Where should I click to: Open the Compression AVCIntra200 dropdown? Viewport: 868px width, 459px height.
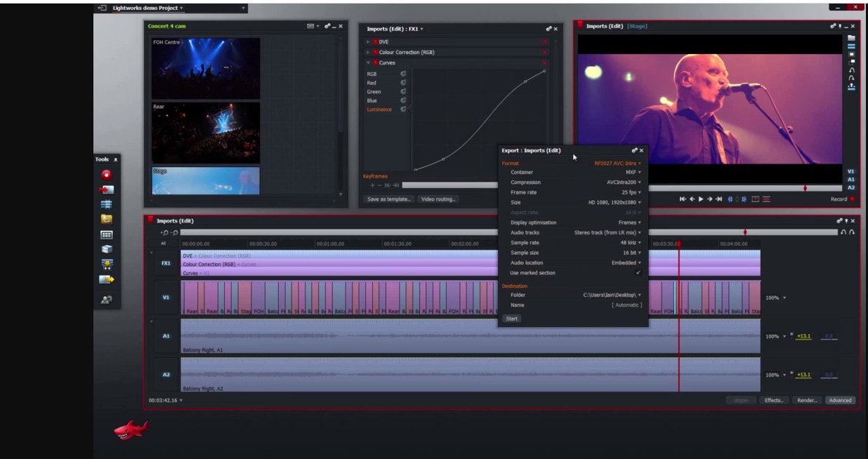click(624, 182)
